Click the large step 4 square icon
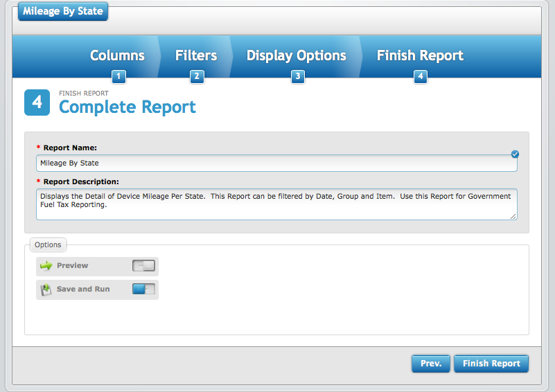The width and height of the screenshot is (555, 392). pos(37,103)
